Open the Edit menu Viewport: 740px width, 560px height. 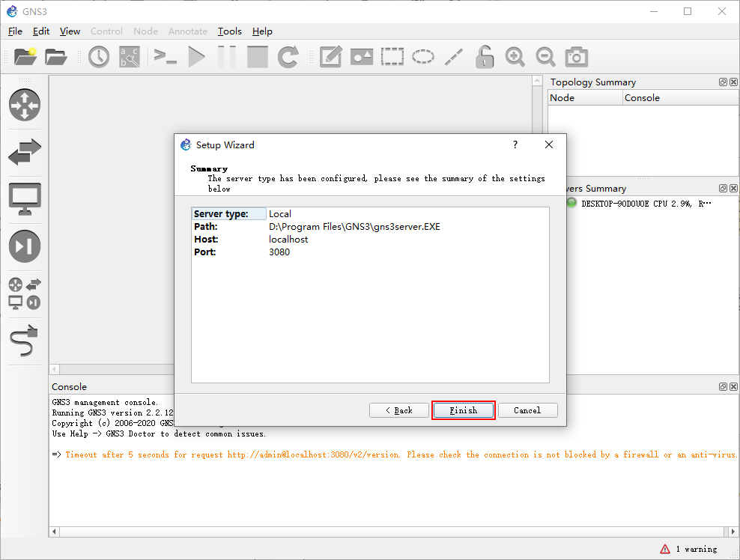(41, 31)
